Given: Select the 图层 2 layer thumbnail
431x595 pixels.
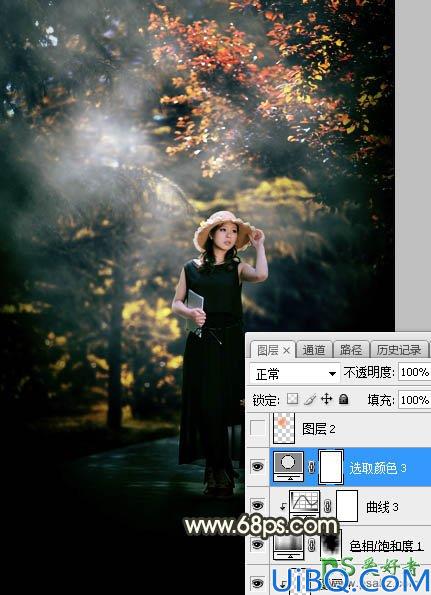Looking at the screenshot, I should [284, 428].
